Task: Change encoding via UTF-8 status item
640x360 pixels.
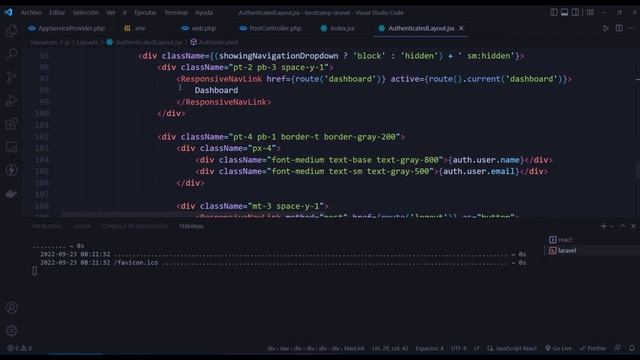Action: (458, 348)
